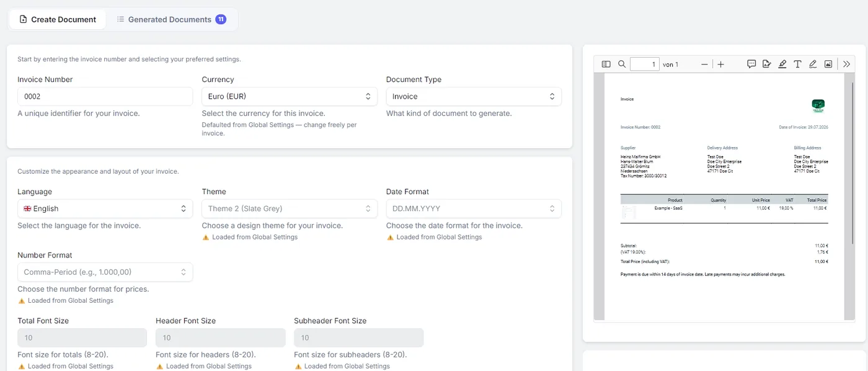Viewport: 868px width, 371px height.
Task: Click the PDF page number field
Action: pos(645,64)
